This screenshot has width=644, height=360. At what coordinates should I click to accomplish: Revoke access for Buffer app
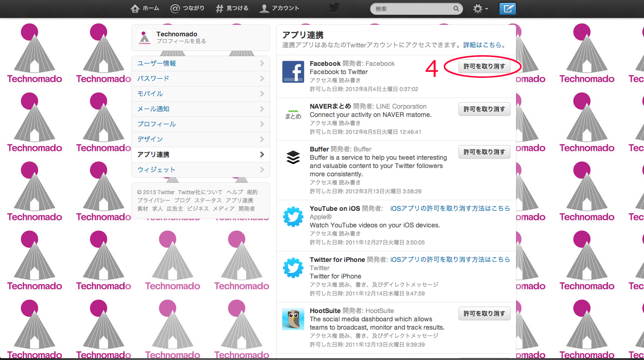pyautogui.click(x=484, y=152)
